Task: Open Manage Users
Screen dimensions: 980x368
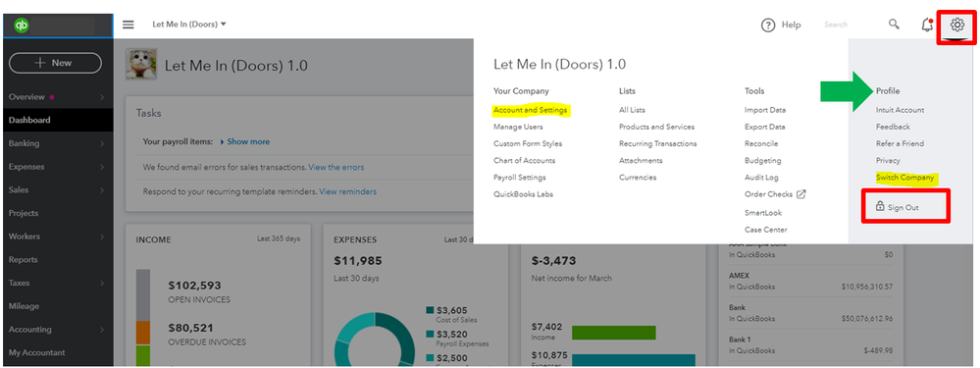Action: [518, 127]
